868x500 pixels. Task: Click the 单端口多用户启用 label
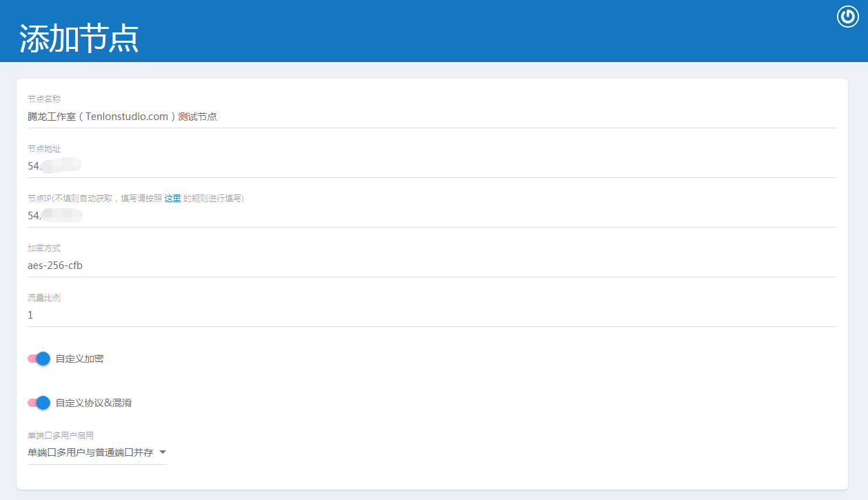(61, 436)
